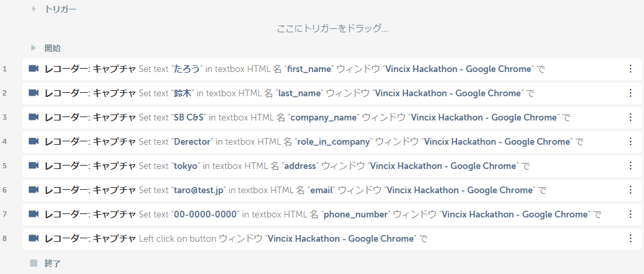Image resolution: width=644 pixels, height=274 pixels.
Task: Click the stop square next to 終了
Action: coord(34,263)
